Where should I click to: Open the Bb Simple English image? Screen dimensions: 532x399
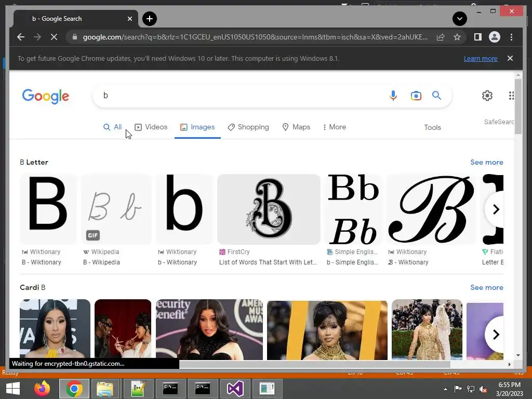point(353,209)
